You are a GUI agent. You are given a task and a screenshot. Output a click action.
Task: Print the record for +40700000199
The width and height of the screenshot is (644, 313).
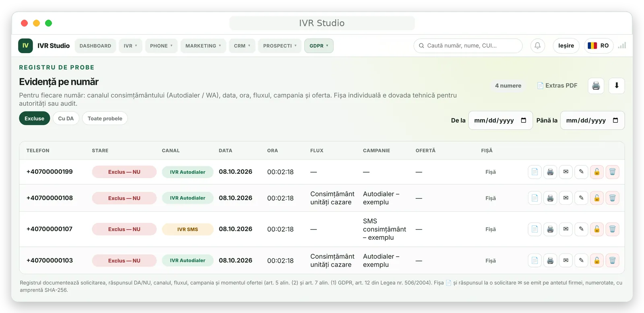click(550, 172)
